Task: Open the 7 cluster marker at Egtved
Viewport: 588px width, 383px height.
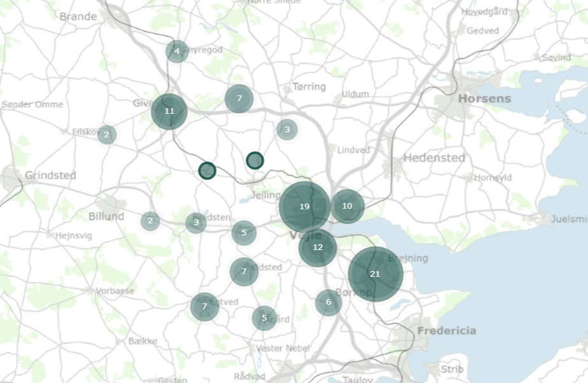Action: 204,307
